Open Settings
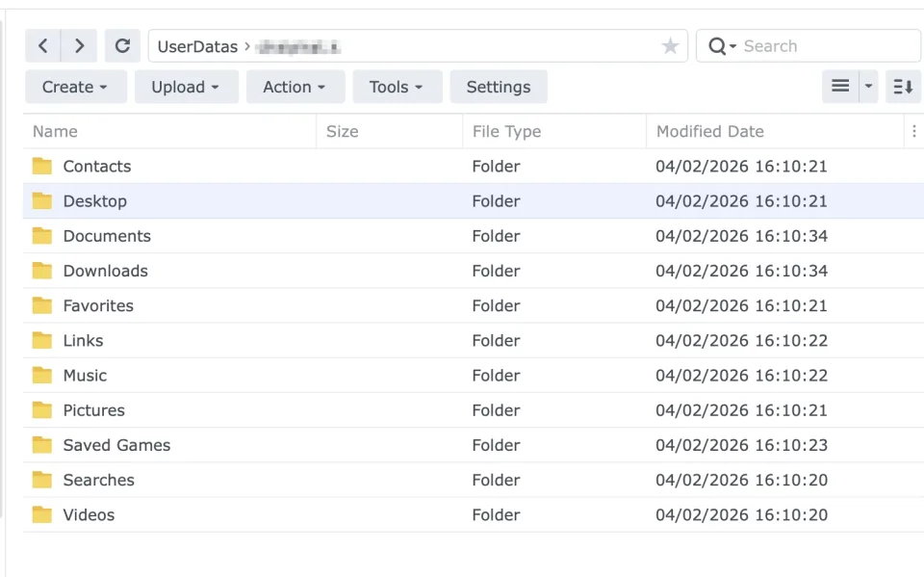This screenshot has height=577, width=924. (499, 87)
